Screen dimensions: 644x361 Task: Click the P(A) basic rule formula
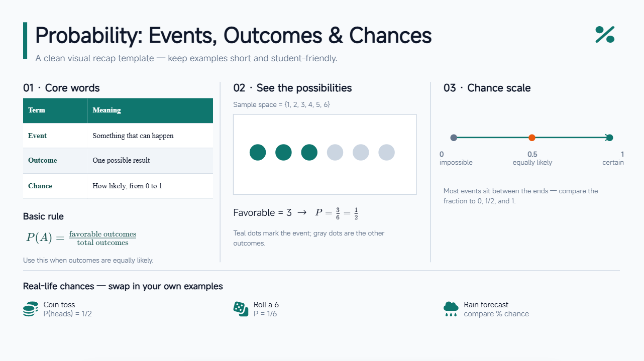pos(81,237)
